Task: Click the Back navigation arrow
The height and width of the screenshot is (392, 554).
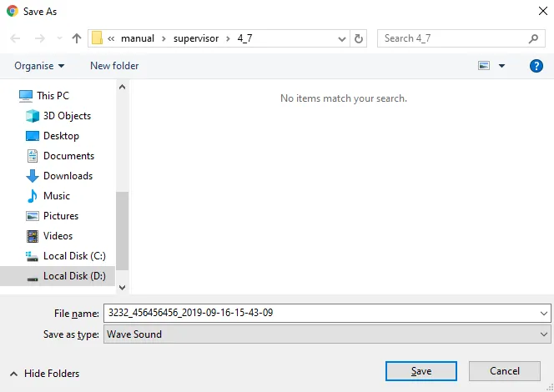Action: click(15, 38)
